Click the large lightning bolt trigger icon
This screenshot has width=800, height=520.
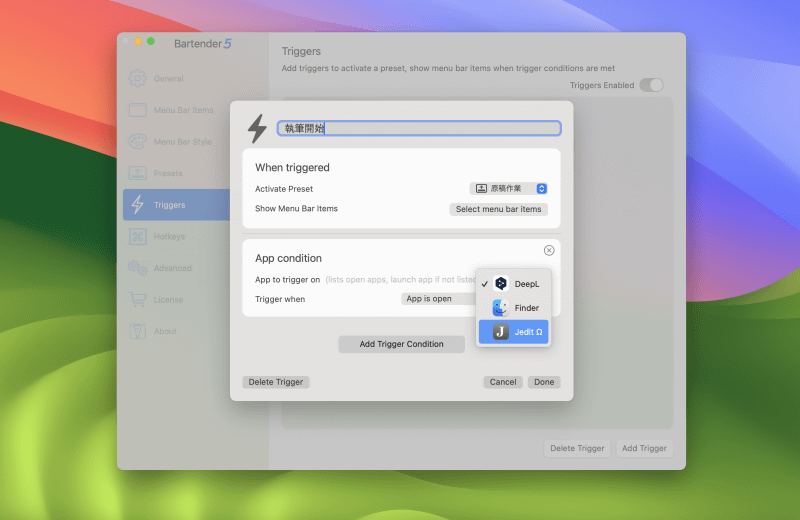tap(258, 129)
